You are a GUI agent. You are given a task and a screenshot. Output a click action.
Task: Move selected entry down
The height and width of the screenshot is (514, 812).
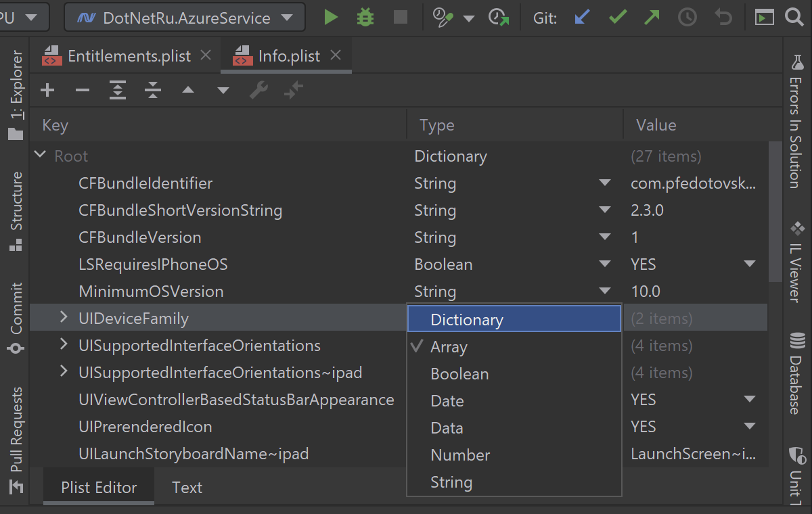223,91
